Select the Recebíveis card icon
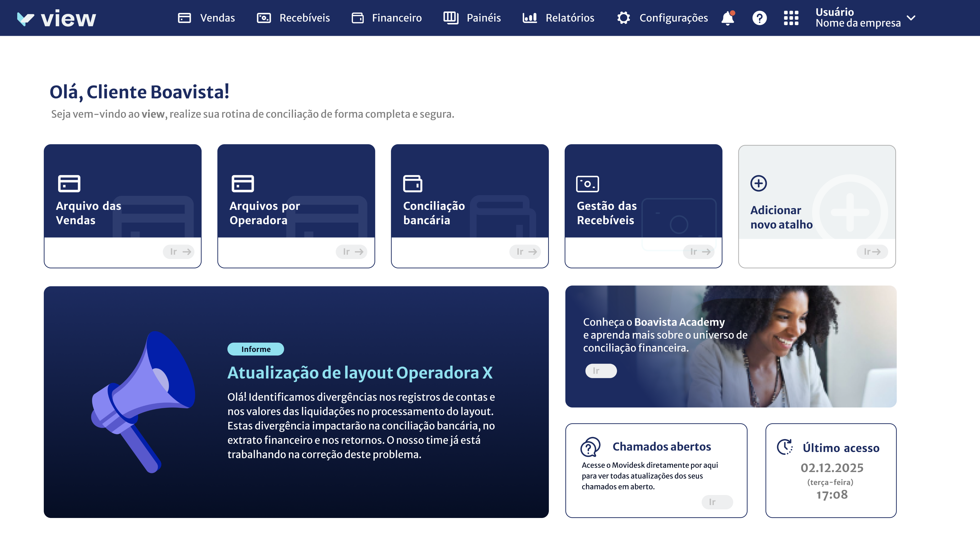The image size is (980, 551). coord(264,18)
